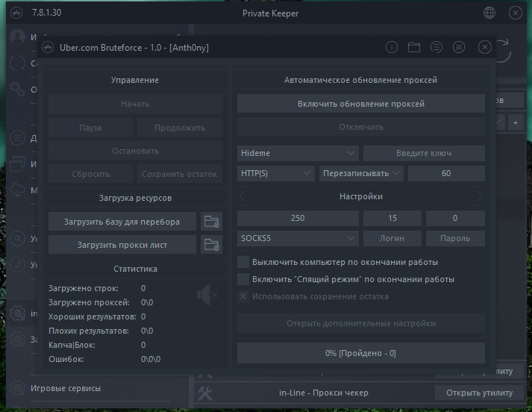Viewport: 532px width, 412px height.
Task: Click the Отключить button
Action: [x=360, y=127]
